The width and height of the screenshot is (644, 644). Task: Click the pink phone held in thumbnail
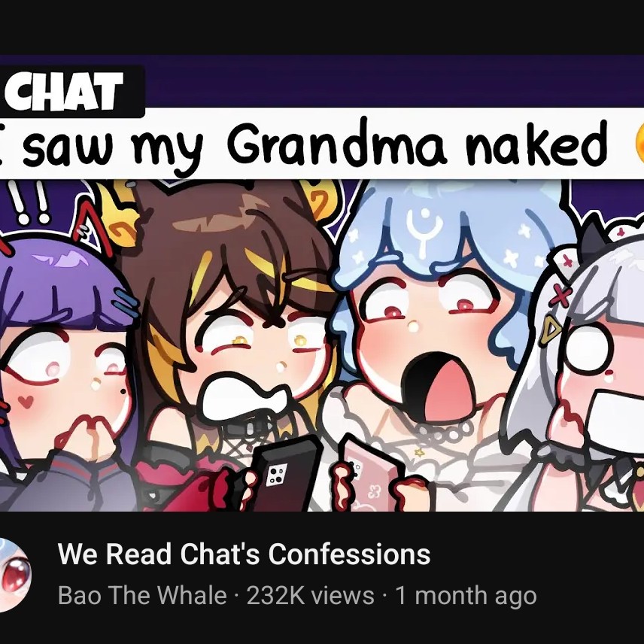[x=371, y=476]
